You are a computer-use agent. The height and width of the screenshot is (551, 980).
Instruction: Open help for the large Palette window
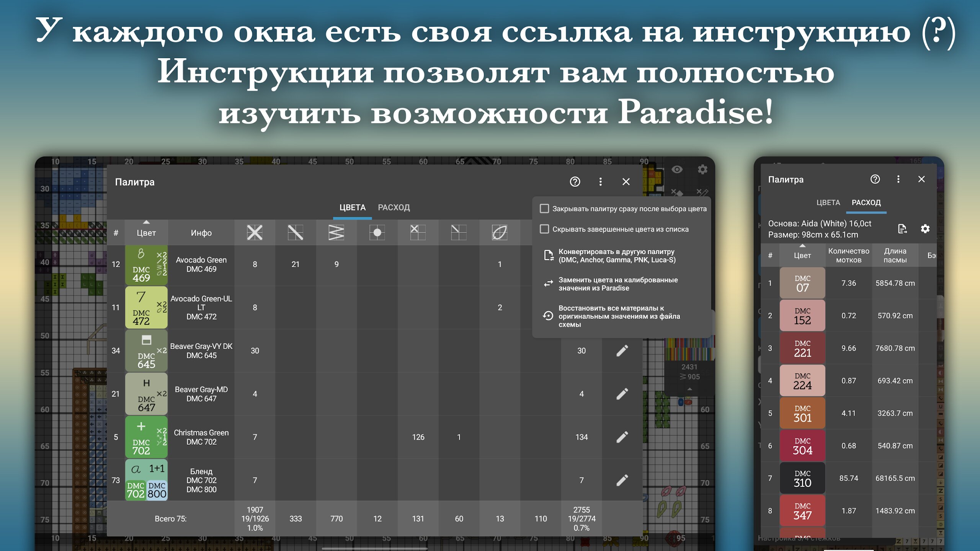[x=575, y=182]
